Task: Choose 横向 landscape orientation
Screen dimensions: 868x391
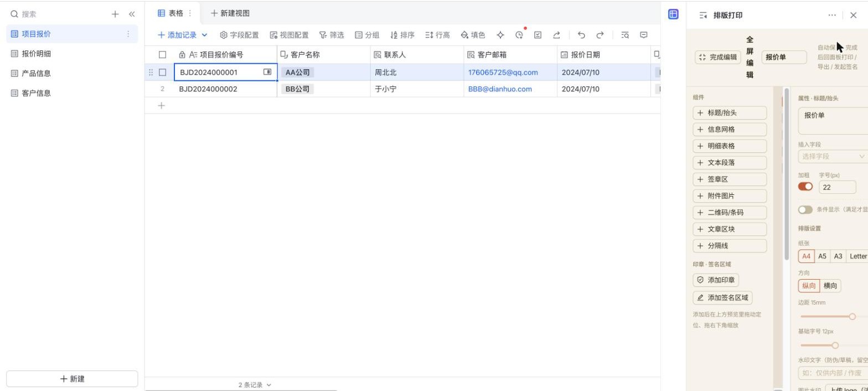Action: (830, 286)
